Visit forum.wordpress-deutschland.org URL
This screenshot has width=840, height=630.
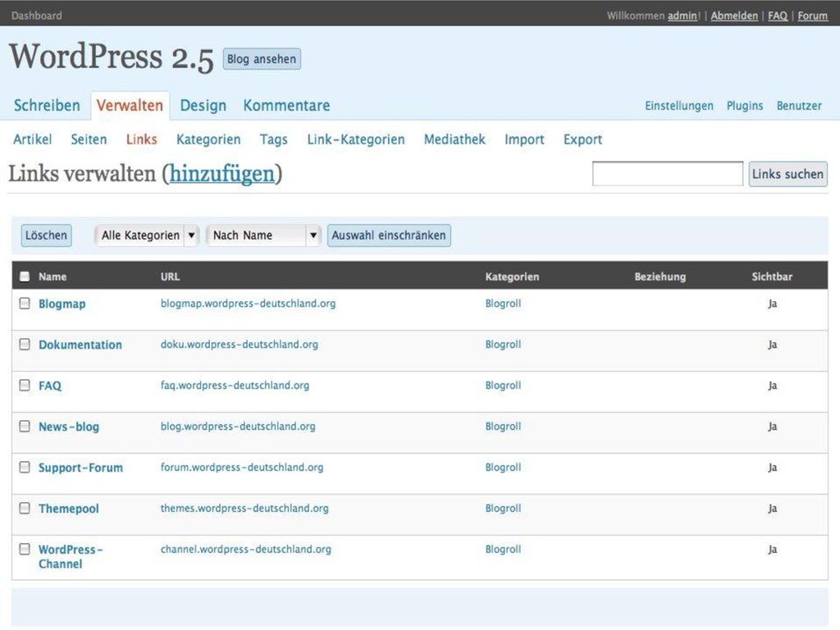click(x=242, y=467)
